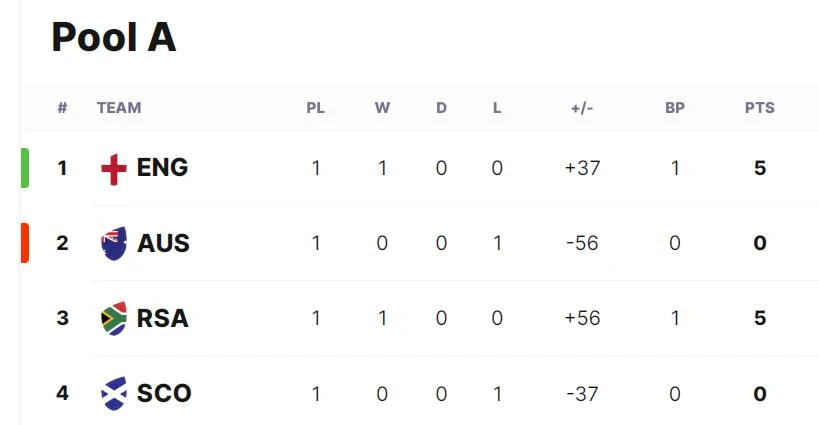The height and width of the screenshot is (425, 819).
Task: Select the SCO team name
Action: point(164,394)
